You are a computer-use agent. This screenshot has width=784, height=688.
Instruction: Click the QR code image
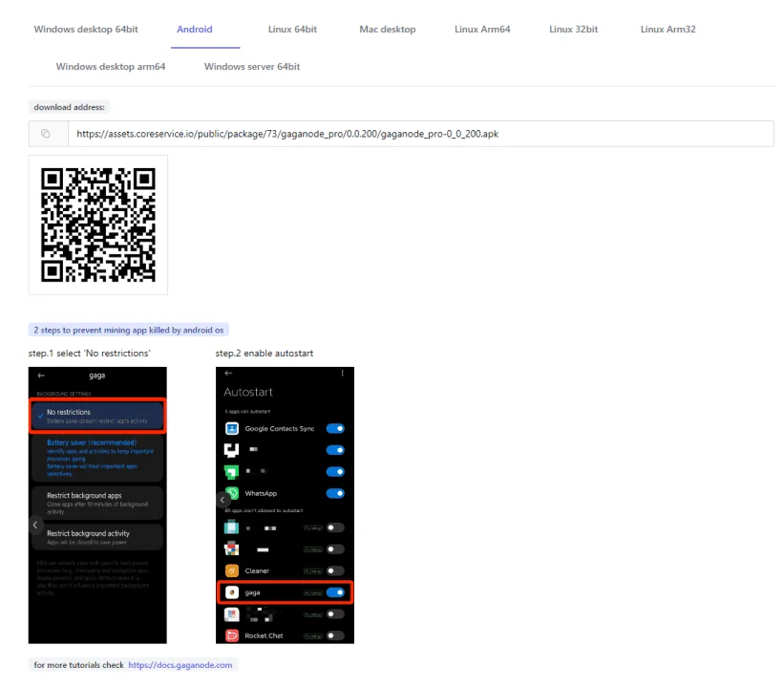pos(98,225)
